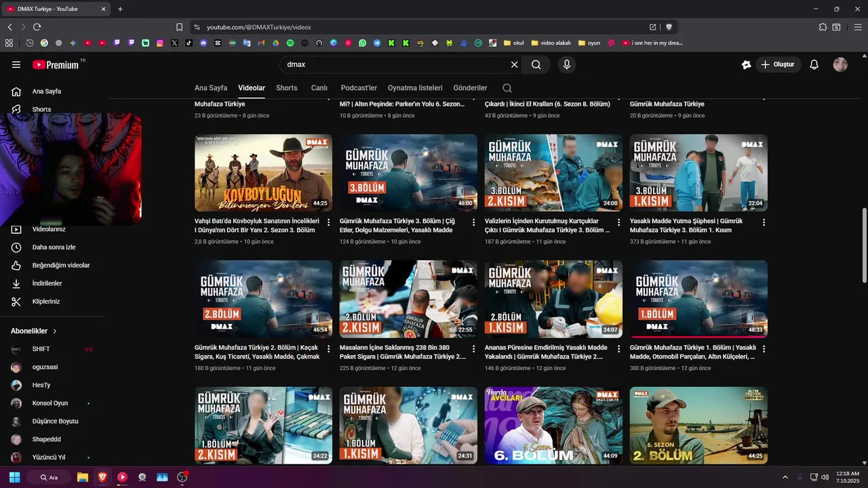The image size is (868, 488).
Task: Open the Google bookmark icon
Action: [x=44, y=43]
